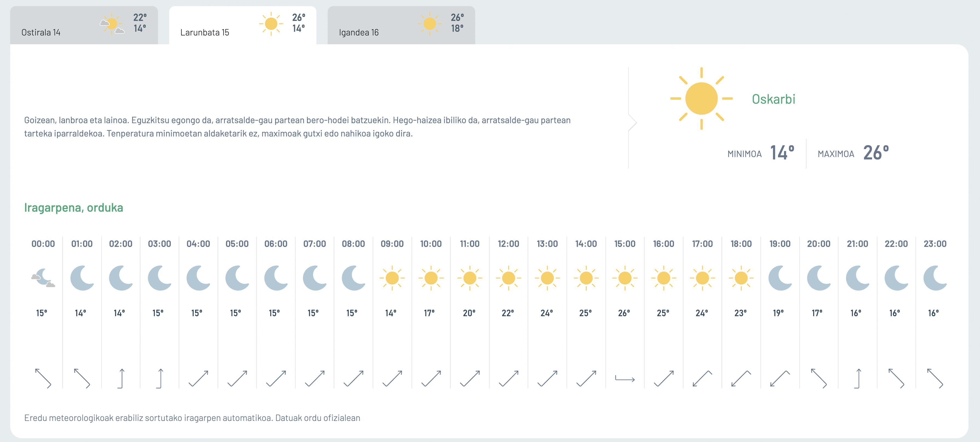The image size is (980, 442).
Task: Click the wind arrow under 19:00
Action: coord(780,378)
